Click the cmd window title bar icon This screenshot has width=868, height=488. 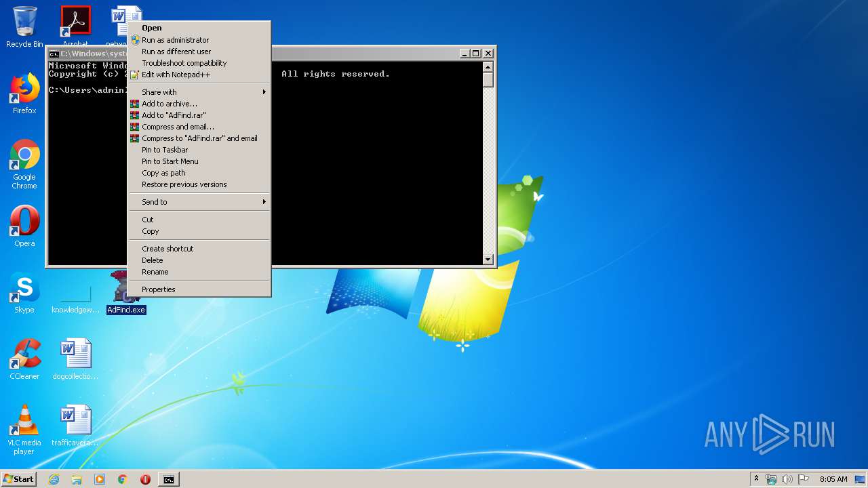click(x=54, y=54)
